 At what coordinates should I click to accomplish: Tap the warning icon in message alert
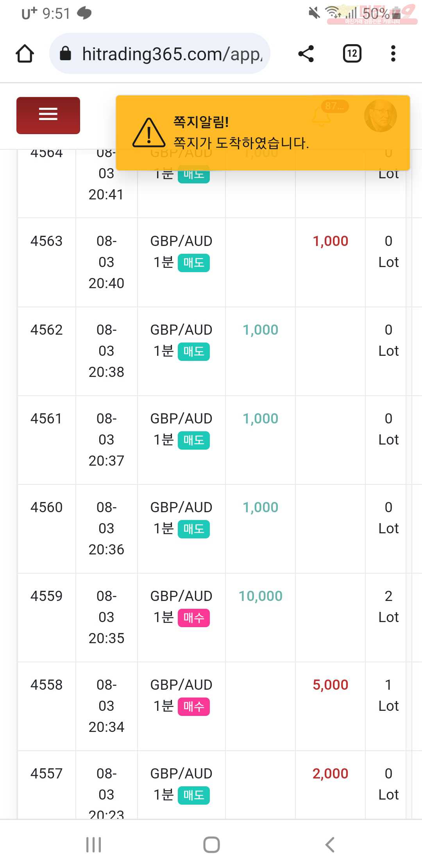pyautogui.click(x=148, y=133)
